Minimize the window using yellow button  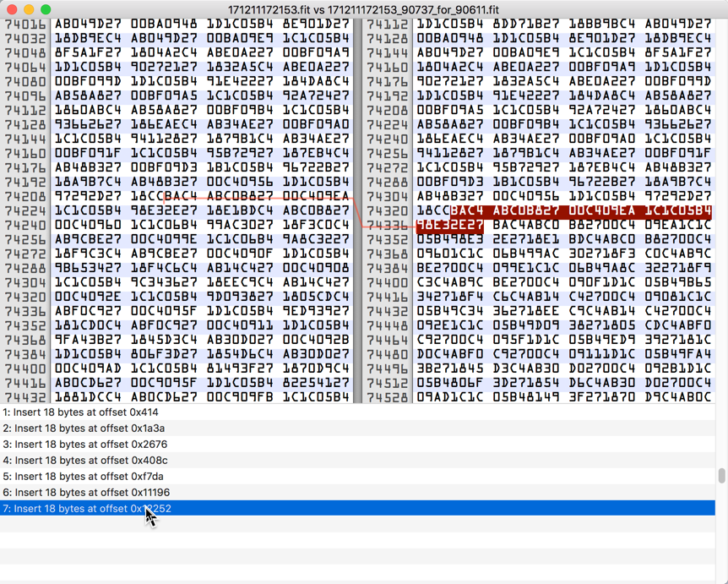29,9
